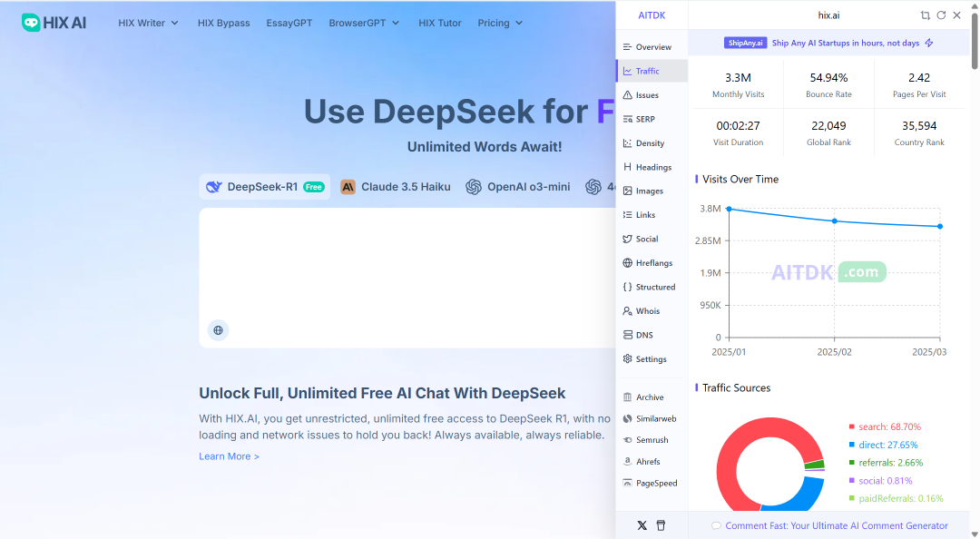Click the 00:02:27 Visit Duration value
The width and height of the screenshot is (980, 539).
tap(738, 126)
